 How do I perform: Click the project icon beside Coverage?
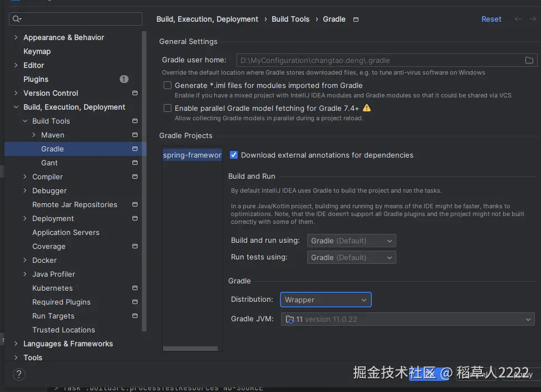(x=135, y=246)
